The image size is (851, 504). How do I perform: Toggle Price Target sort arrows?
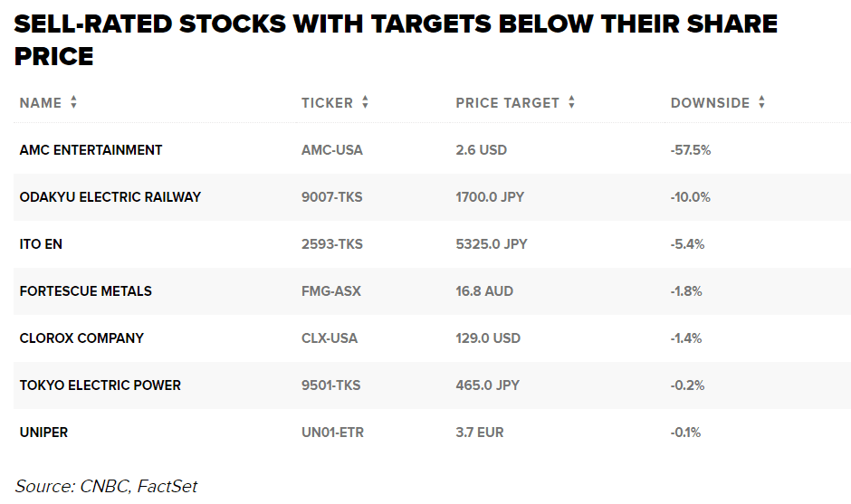(571, 103)
